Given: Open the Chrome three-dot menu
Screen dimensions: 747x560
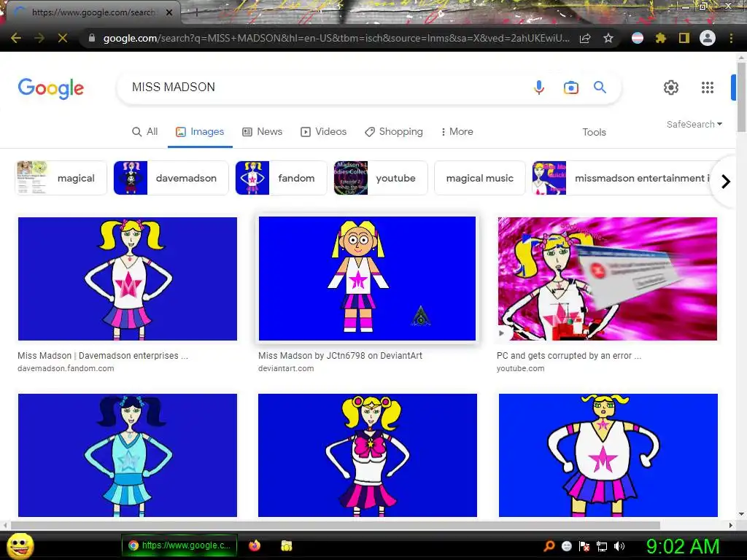Looking at the screenshot, I should coord(731,38).
